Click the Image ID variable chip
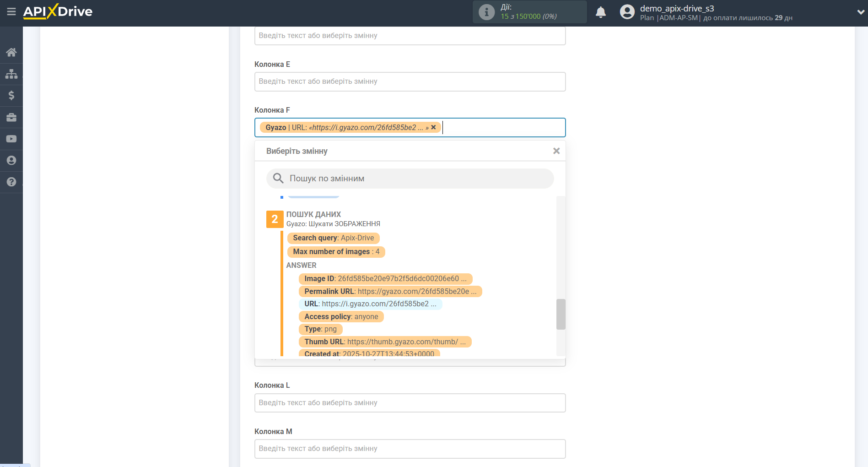This screenshot has height=467, width=868. 386,278
